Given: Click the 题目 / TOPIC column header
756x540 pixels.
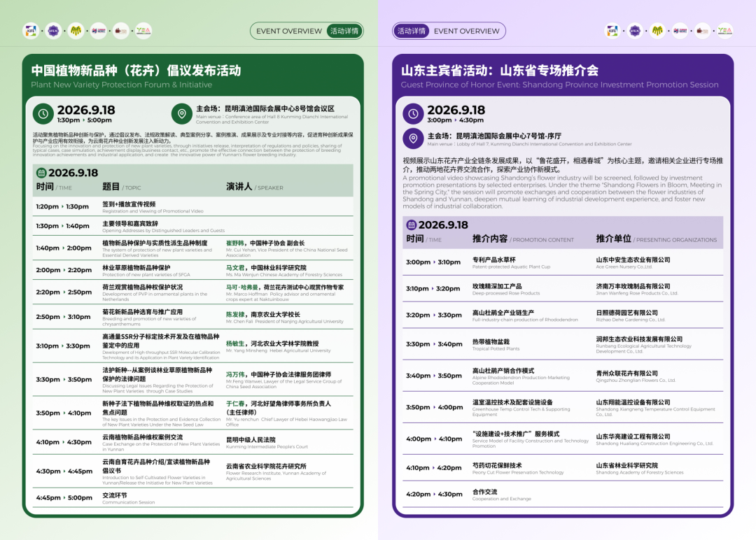Looking at the screenshot, I should 122,187.
